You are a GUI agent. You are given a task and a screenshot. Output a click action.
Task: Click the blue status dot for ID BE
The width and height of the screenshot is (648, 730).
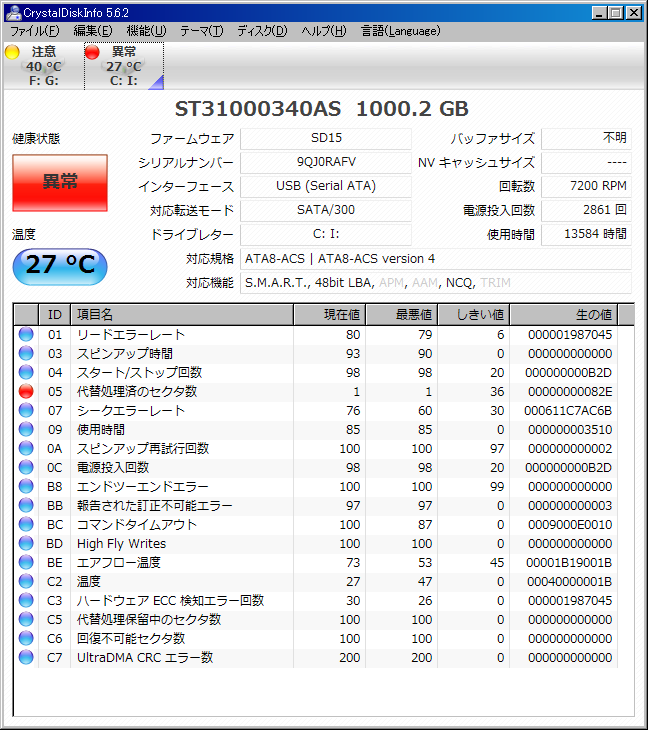tap(26, 562)
